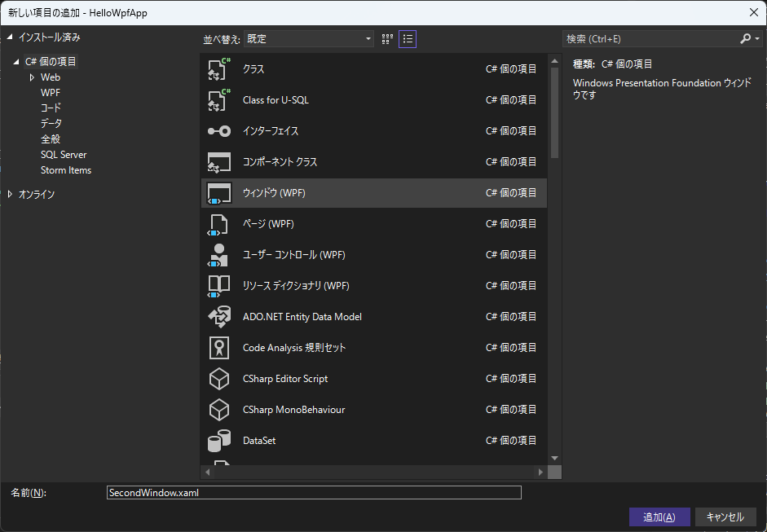Select the Class for U-SQL icon

219,100
